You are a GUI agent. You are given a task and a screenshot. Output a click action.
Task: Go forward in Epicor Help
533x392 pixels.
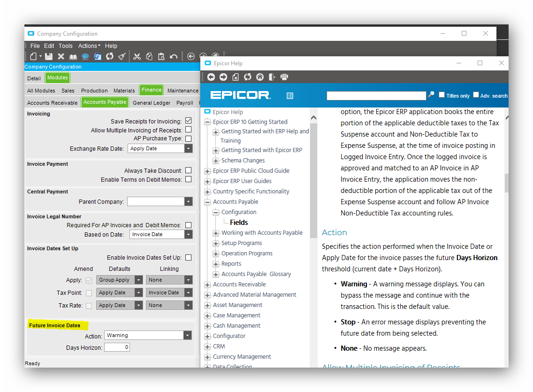pyautogui.click(x=223, y=77)
